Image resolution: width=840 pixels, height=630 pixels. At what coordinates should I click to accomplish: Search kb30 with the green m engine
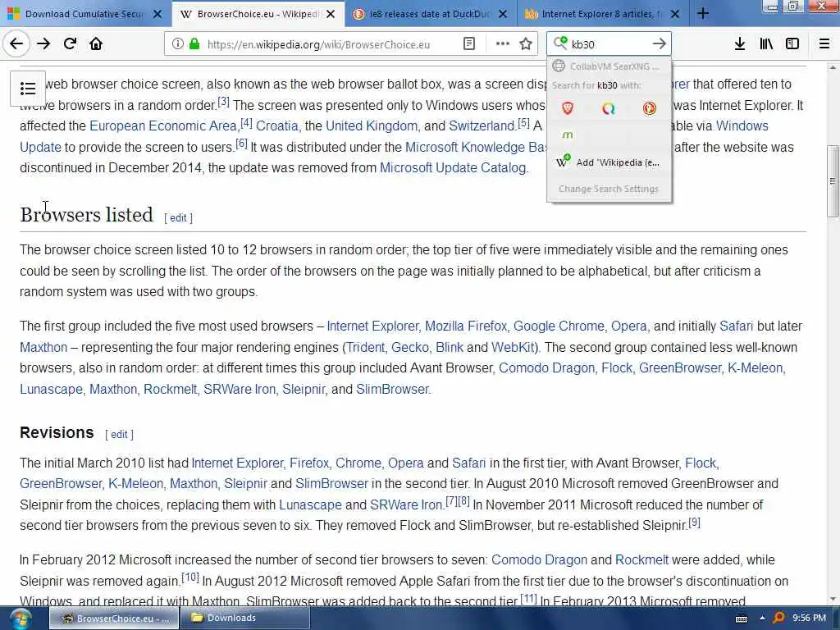pyautogui.click(x=568, y=135)
